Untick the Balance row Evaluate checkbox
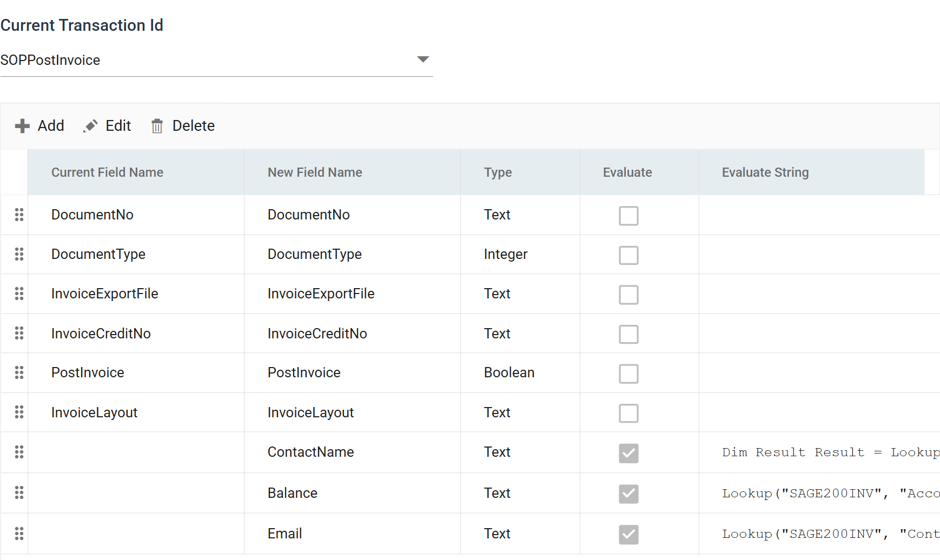Image resolution: width=940 pixels, height=560 pixels. click(x=628, y=494)
